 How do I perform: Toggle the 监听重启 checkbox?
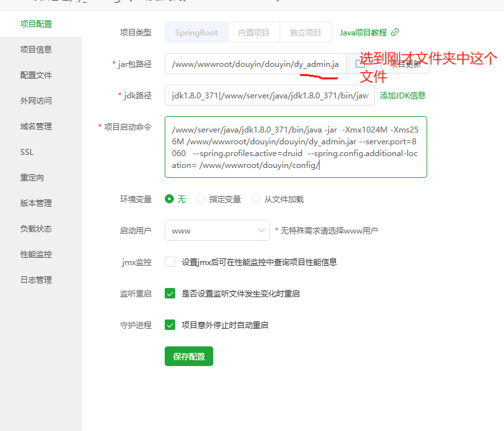pyautogui.click(x=170, y=293)
